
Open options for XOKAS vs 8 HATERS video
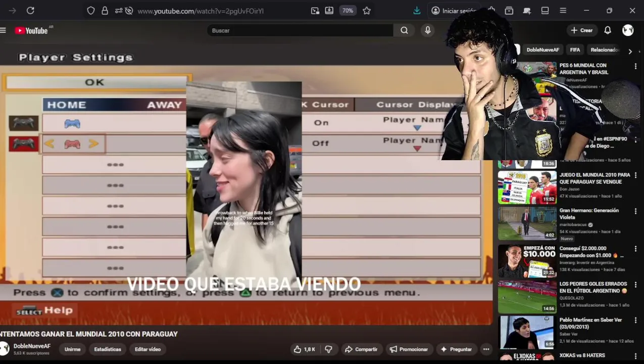635,356
